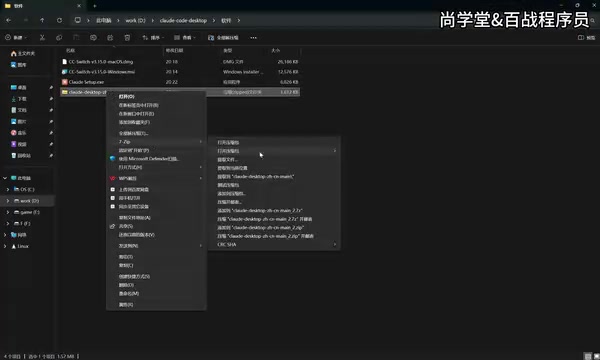Open the WPS submenu entry

156,178
